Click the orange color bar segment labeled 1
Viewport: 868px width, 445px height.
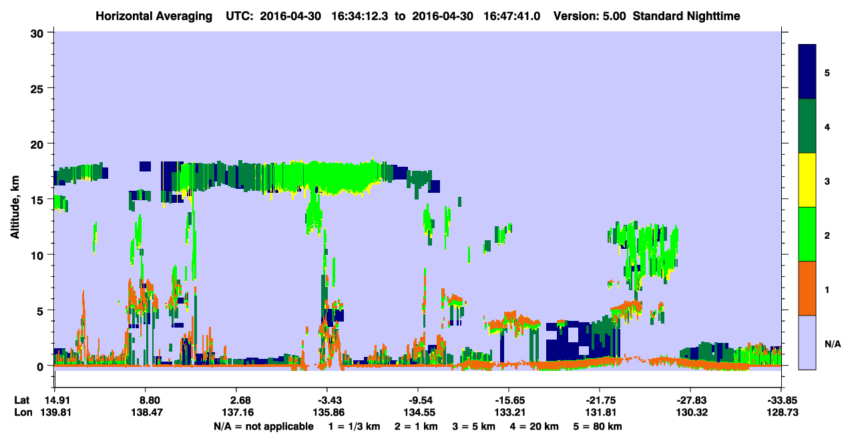click(x=807, y=288)
